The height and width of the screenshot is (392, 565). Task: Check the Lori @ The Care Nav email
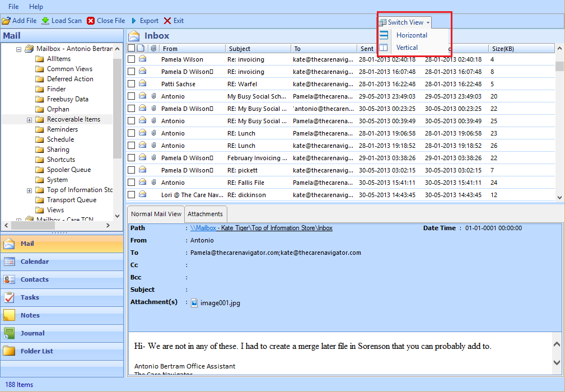[132, 195]
